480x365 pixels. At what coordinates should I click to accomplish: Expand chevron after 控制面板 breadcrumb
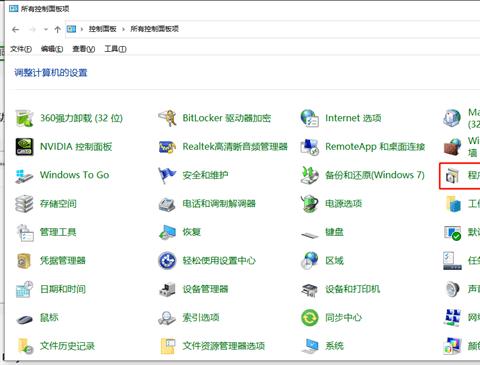pos(123,29)
